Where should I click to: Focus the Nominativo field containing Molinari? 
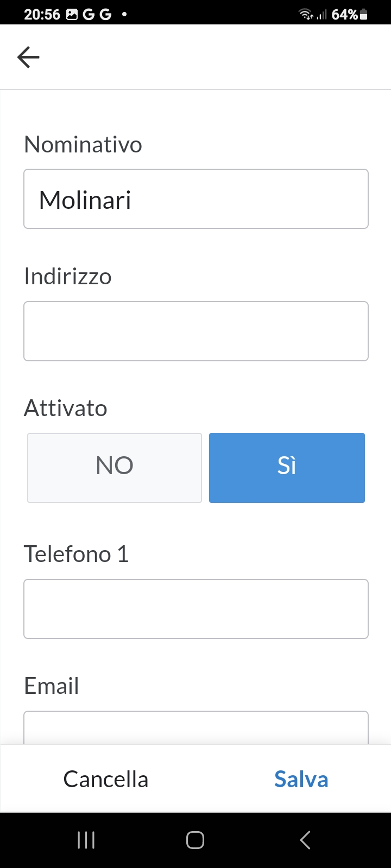click(x=196, y=199)
